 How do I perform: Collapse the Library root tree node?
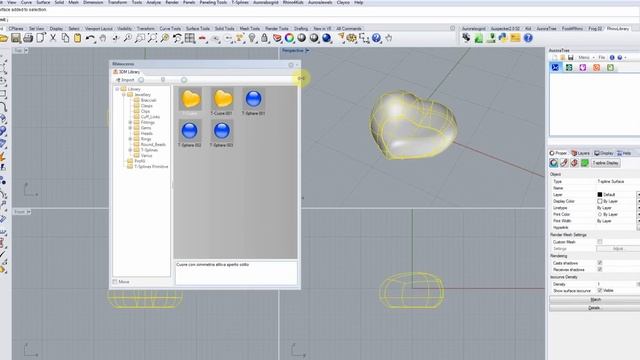tap(117, 89)
